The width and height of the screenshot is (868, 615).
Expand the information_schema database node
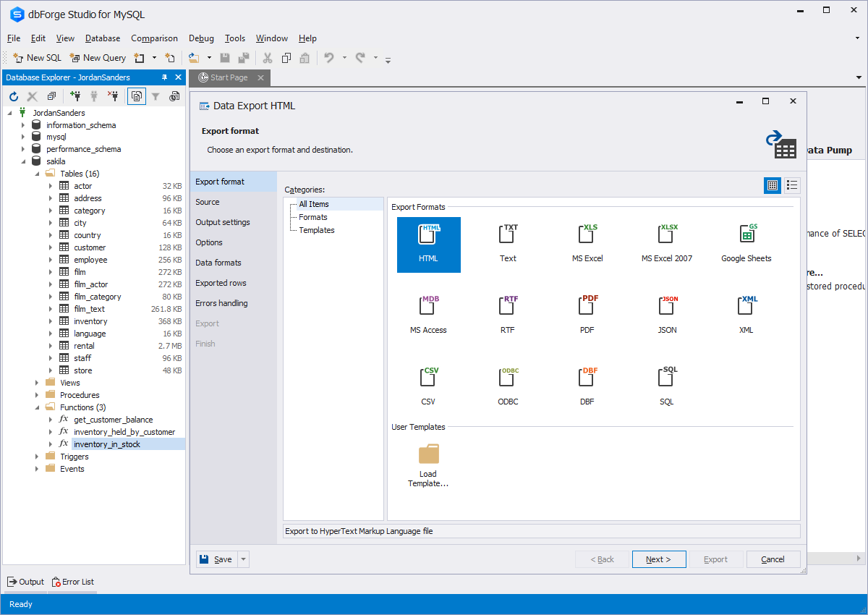point(22,125)
